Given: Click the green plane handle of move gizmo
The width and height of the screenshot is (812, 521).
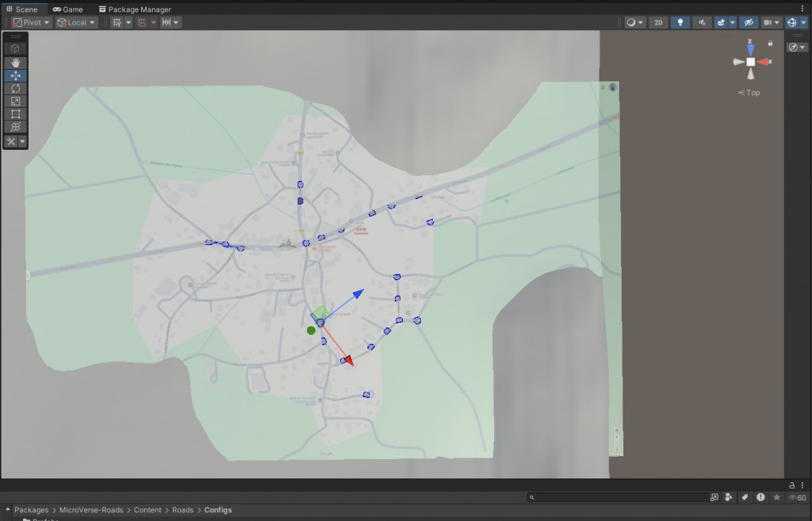Looking at the screenshot, I should 320,312.
